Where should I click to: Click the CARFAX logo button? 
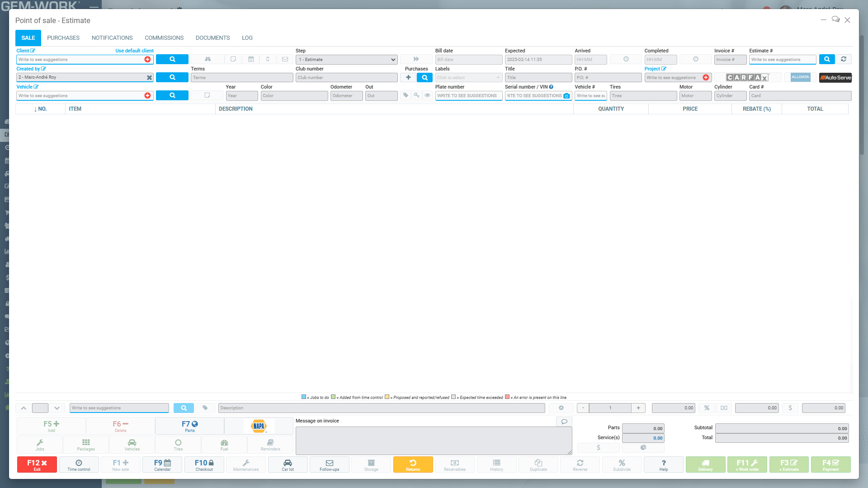(747, 78)
